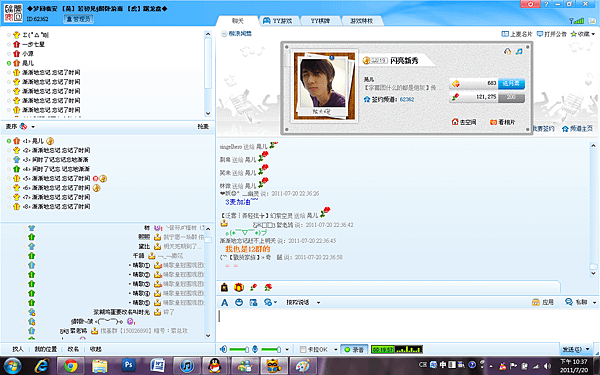Open the 卡拉OK dropdown arrow
The image size is (600, 375).
pos(336,349)
